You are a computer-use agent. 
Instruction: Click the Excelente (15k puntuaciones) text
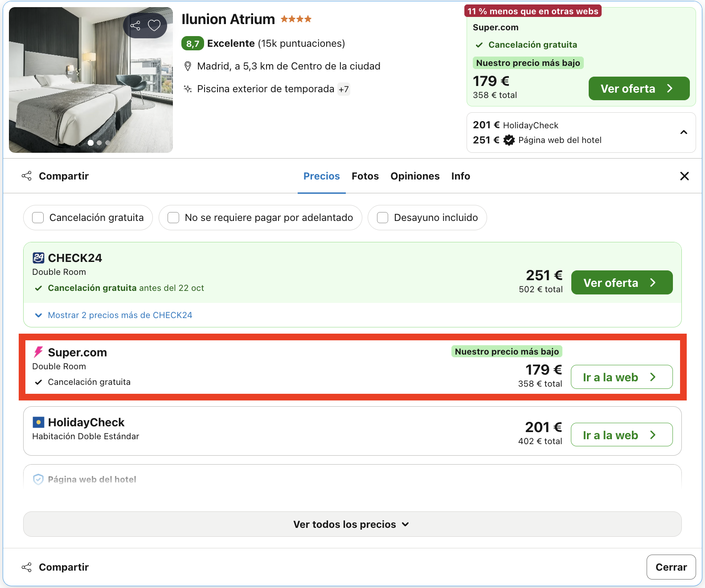pos(276,44)
